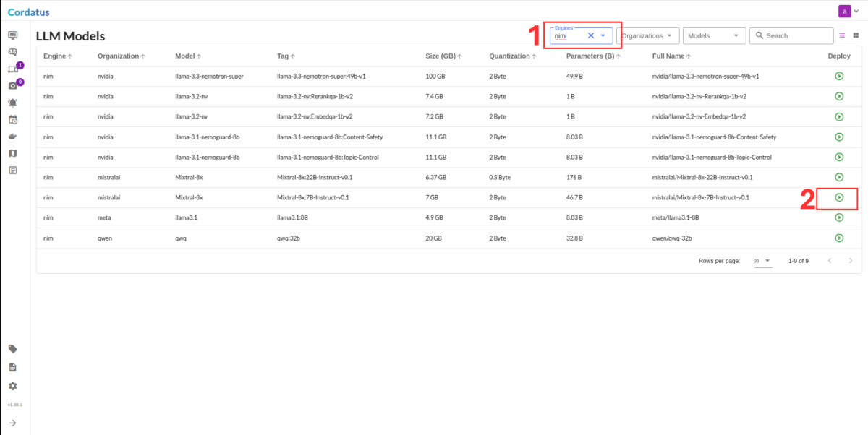Open the settings gear icon
868x435 pixels.
(12, 386)
